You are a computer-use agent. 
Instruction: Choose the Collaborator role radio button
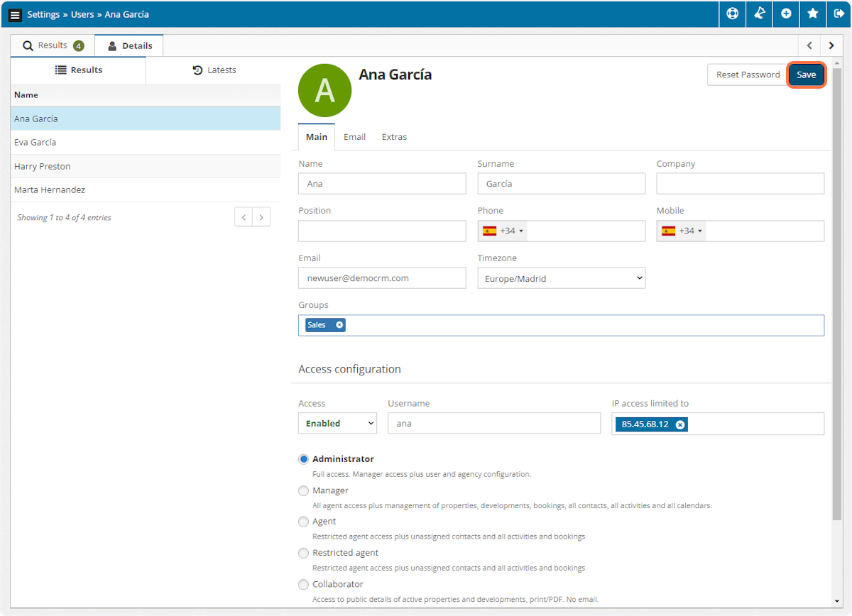(304, 585)
